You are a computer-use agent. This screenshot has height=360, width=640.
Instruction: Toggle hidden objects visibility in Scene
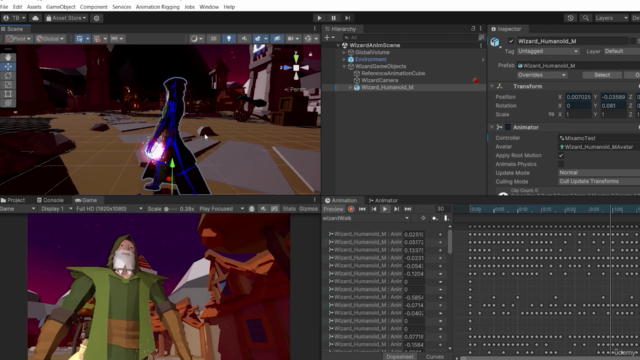point(277,38)
